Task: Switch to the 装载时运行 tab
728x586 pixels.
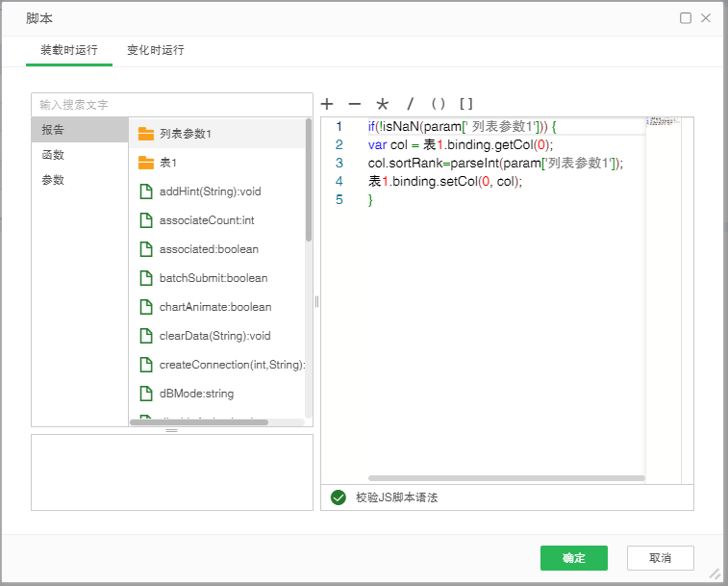Action: (68, 50)
